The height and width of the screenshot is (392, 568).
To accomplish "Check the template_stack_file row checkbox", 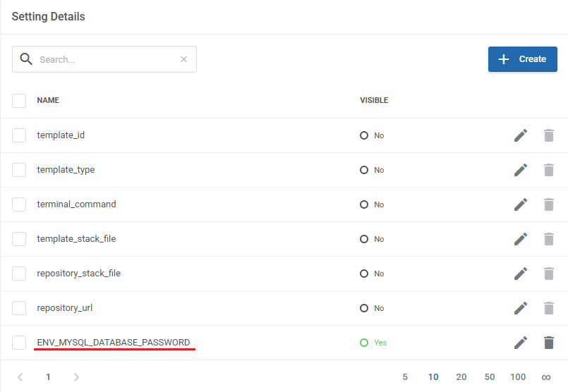I will pos(19,239).
